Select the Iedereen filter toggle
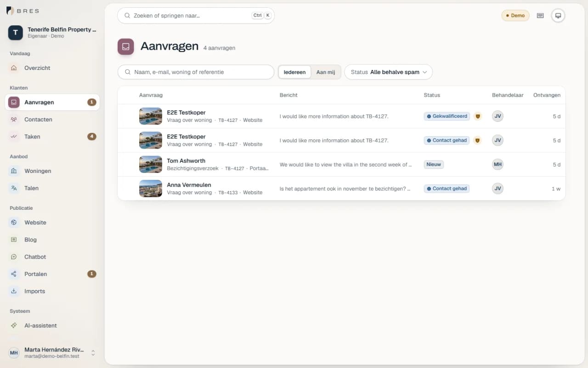The image size is (588, 368). tap(294, 72)
